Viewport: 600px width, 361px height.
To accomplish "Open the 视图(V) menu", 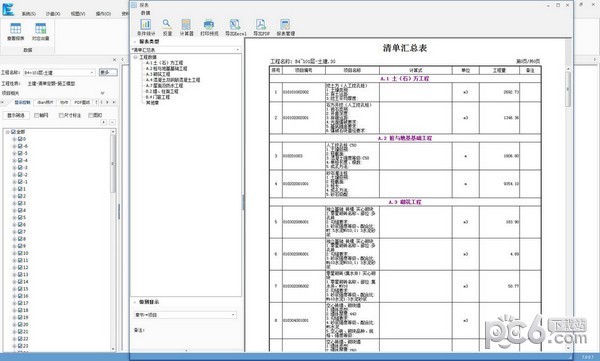I will pos(78,14).
